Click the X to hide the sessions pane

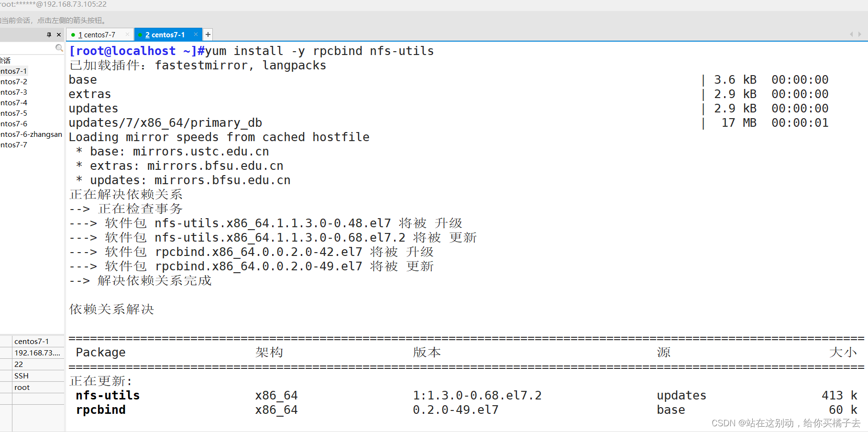coord(58,34)
